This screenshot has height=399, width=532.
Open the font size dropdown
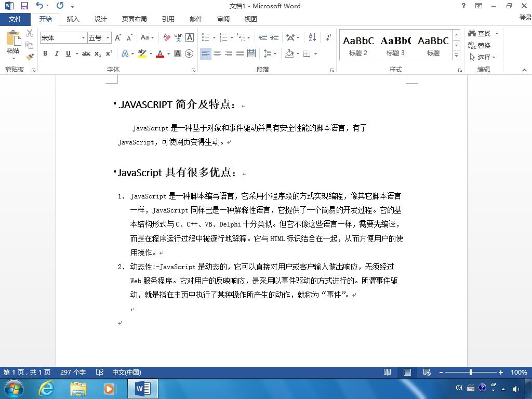(x=108, y=37)
